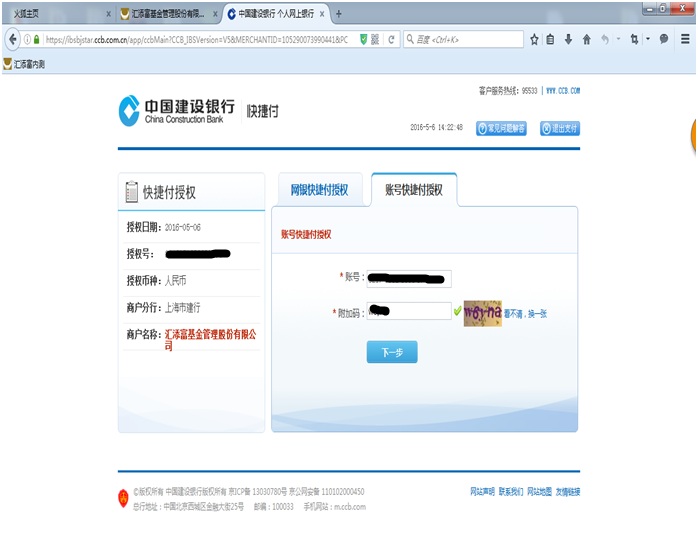The width and height of the screenshot is (698, 546).
Task: Go to the browser home page icon
Action: tap(586, 40)
